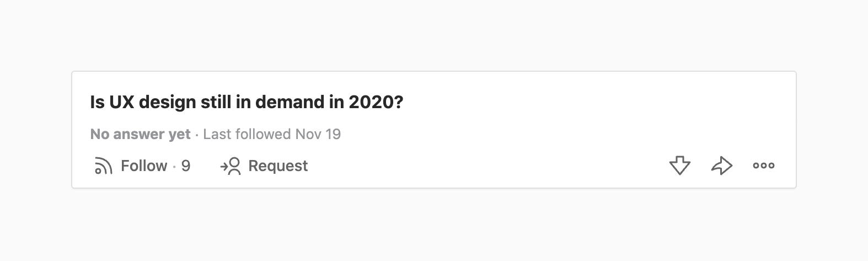The width and height of the screenshot is (868, 261).
Task: Click the follower count number 9
Action: pos(186,166)
